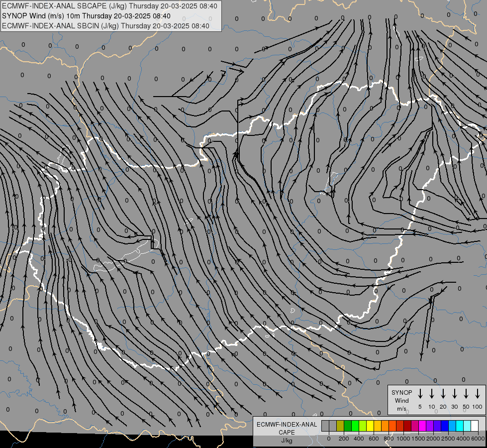Image resolution: width=487 pixels, height=448 pixels.
Task: Select the olive CAPE color swatch
Action: (340, 426)
